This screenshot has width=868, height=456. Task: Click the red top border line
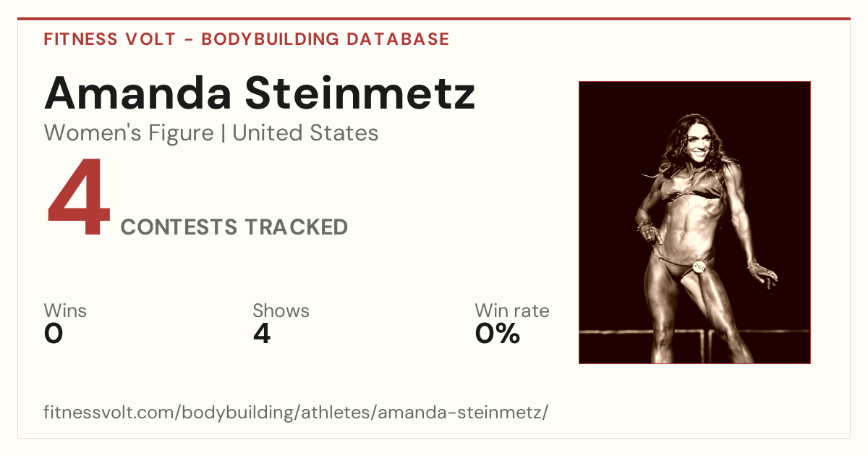[x=434, y=19]
